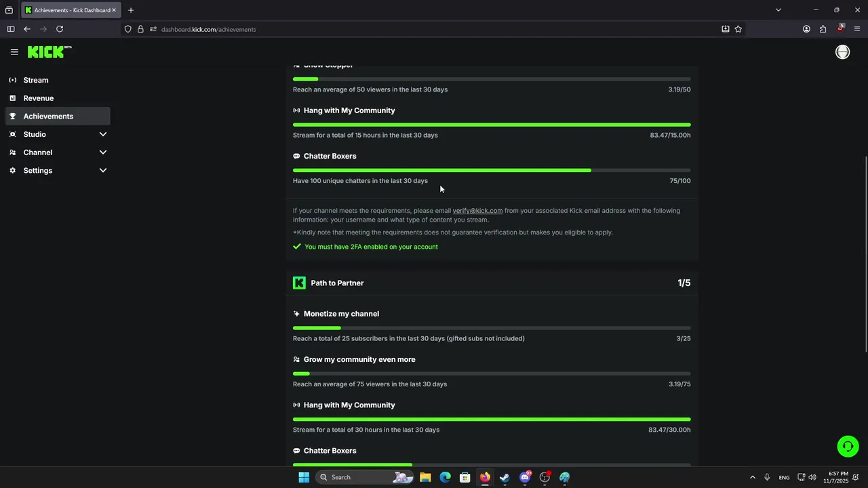
Task: Open Microsoft Store from the taskbar
Action: pos(465,477)
